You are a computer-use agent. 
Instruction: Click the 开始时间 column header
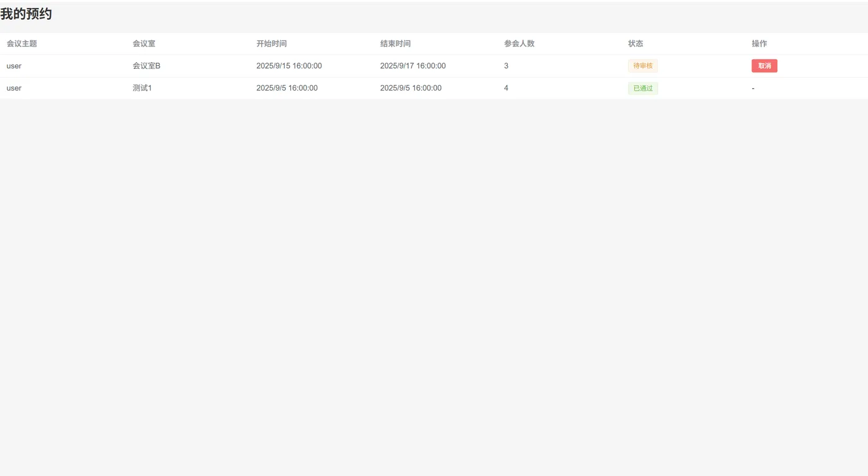pos(272,43)
